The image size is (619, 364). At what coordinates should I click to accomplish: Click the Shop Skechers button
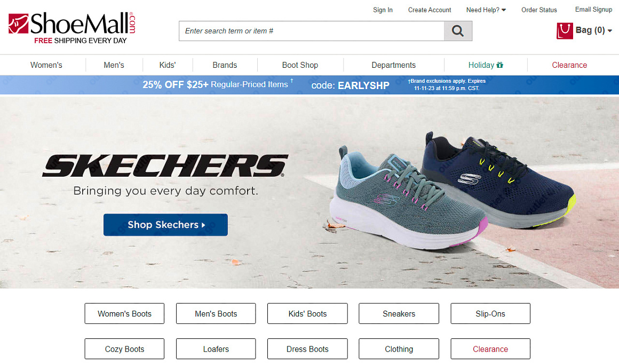[165, 225]
